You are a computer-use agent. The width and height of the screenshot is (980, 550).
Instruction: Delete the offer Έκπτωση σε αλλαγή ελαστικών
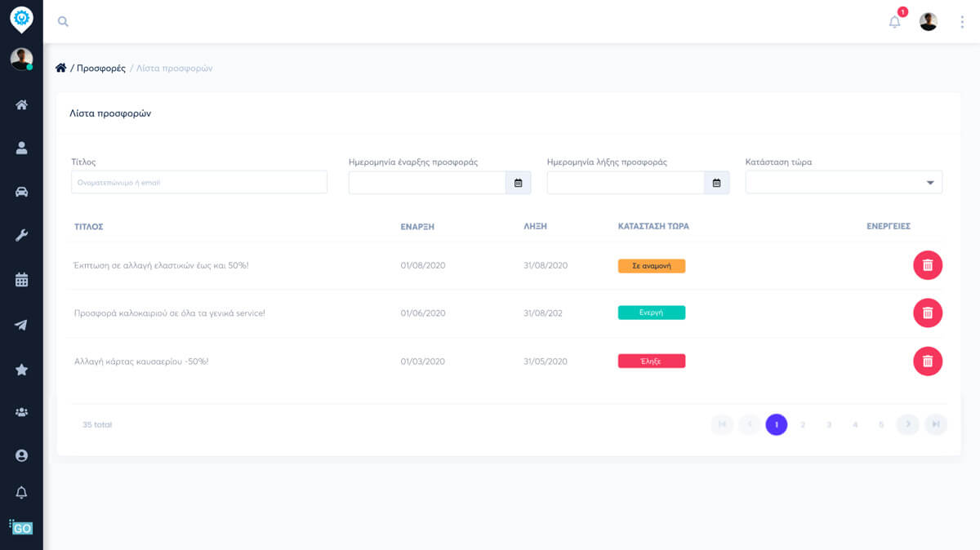928,265
